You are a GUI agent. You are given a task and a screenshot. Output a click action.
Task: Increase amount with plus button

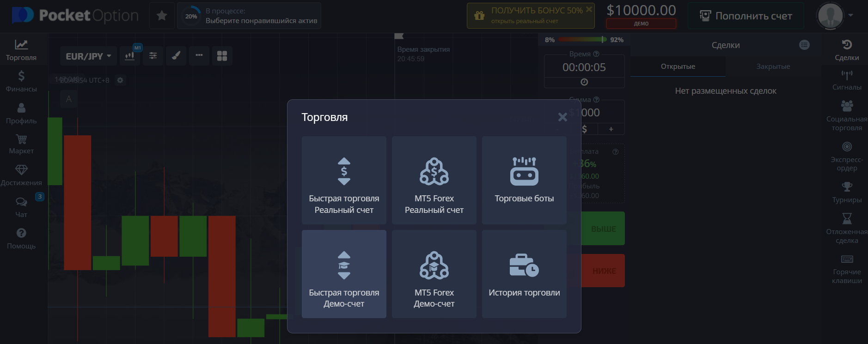coord(611,129)
